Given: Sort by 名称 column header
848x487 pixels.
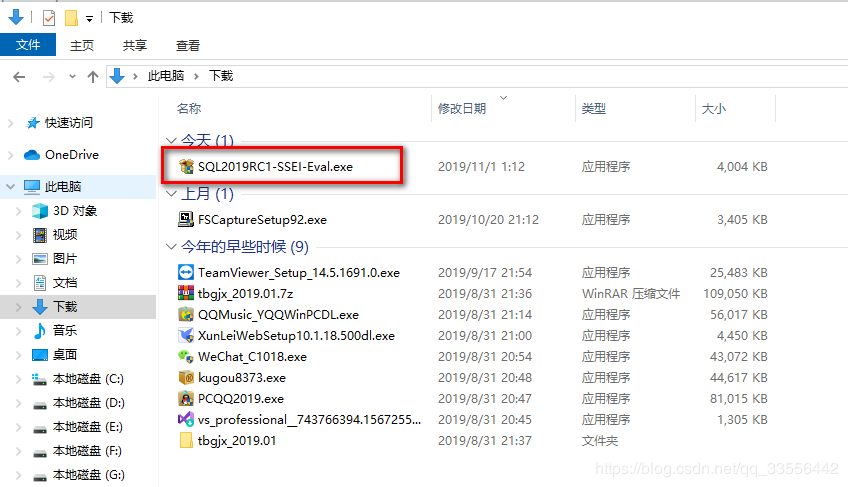Looking at the screenshot, I should point(189,109).
